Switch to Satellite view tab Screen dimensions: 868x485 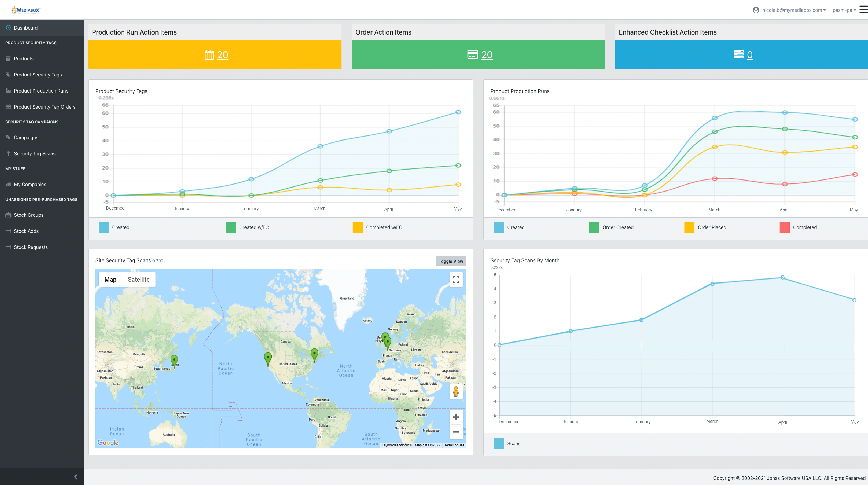138,280
